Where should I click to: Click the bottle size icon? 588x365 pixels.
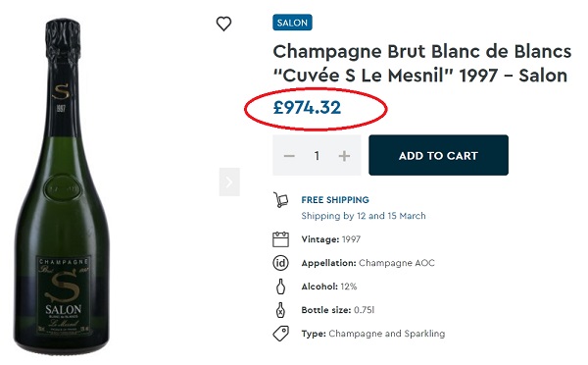point(280,310)
